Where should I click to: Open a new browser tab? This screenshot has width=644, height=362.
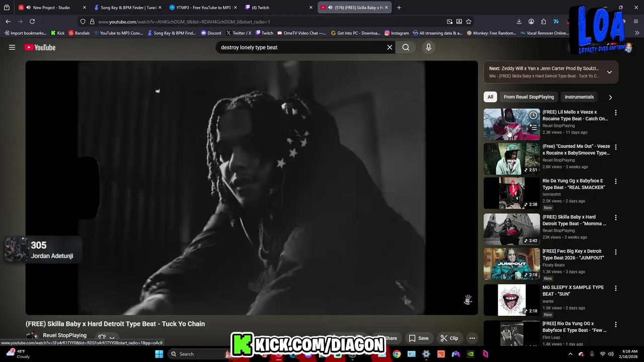(x=399, y=8)
